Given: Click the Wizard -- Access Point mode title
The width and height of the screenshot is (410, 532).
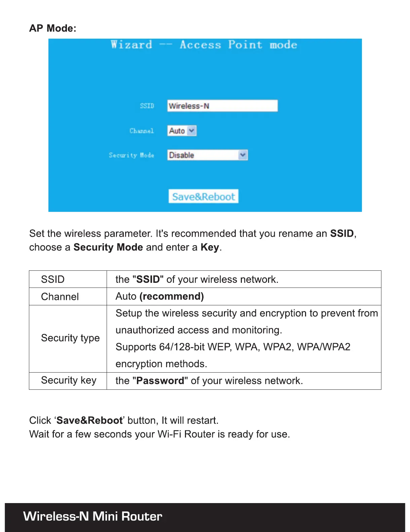Looking at the screenshot, I should pos(204,45).
